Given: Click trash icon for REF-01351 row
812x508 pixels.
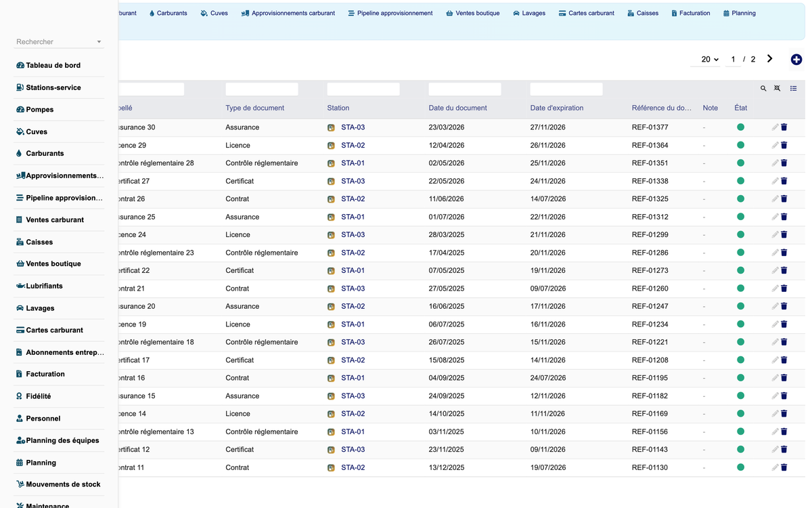Looking at the screenshot, I should [784, 163].
